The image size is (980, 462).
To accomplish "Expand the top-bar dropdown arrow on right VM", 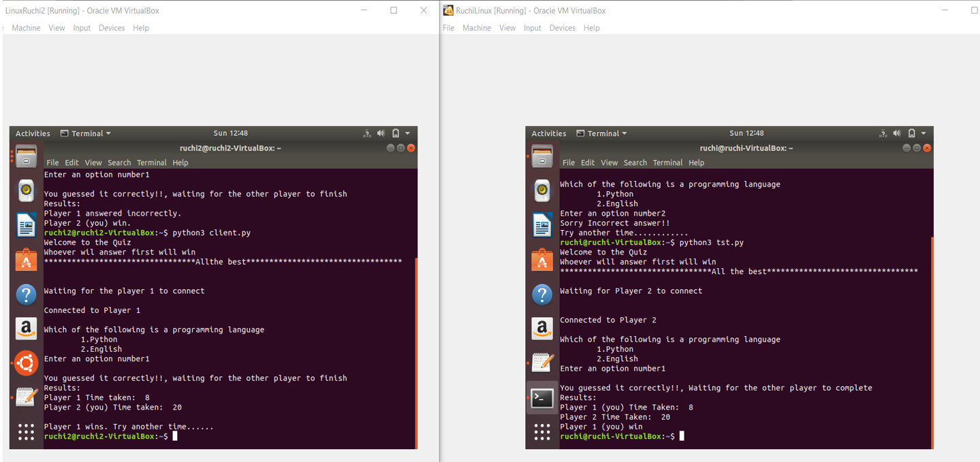I will coord(923,133).
